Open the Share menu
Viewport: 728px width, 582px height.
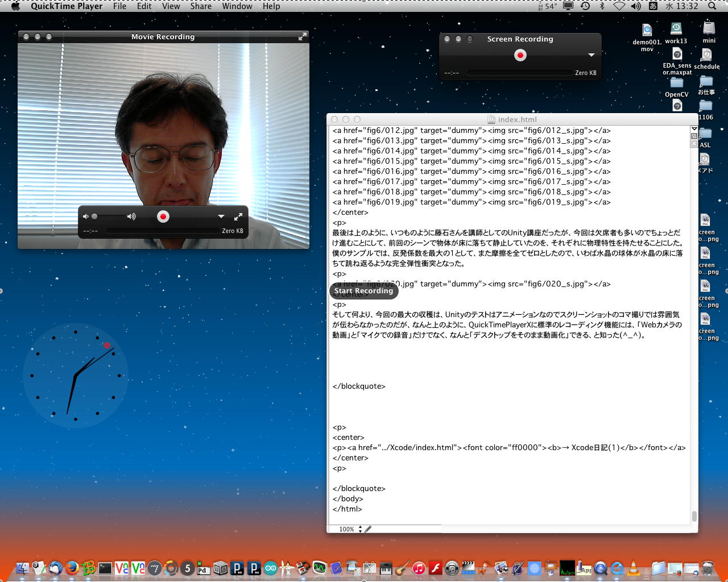(201, 6)
